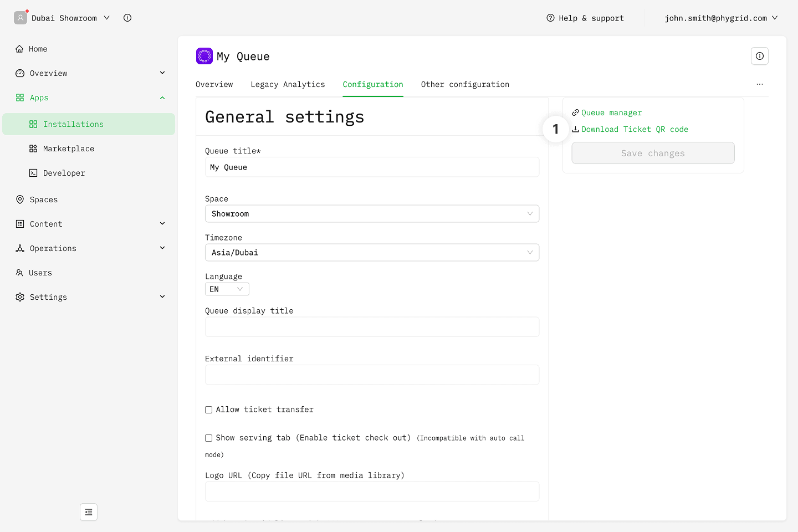Open the Queue manager link
The height and width of the screenshot is (532, 798).
coord(611,112)
